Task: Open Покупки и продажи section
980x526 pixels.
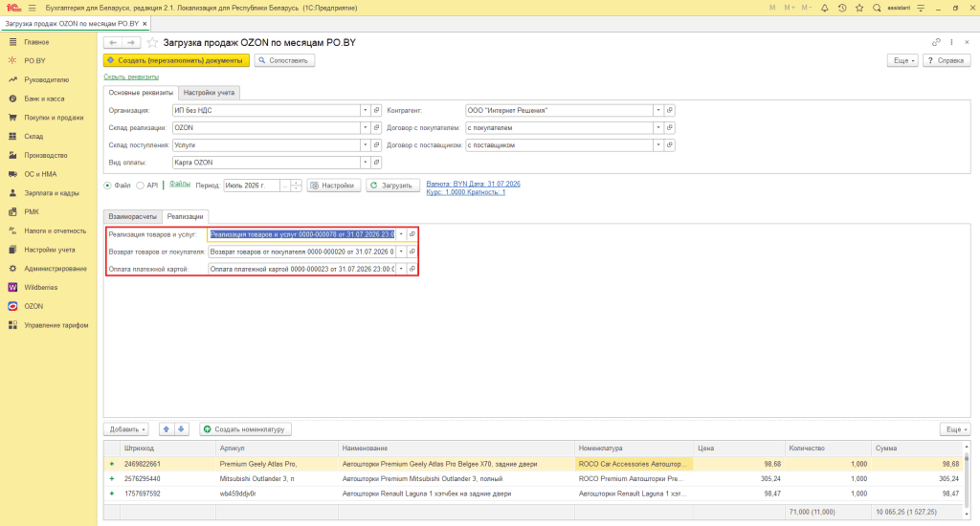Action: click(54, 118)
